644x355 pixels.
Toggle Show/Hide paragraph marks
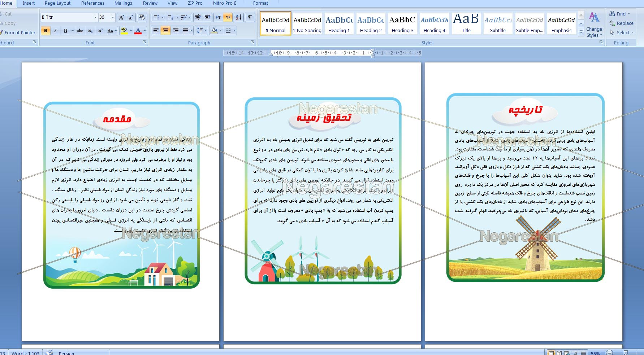click(x=250, y=17)
